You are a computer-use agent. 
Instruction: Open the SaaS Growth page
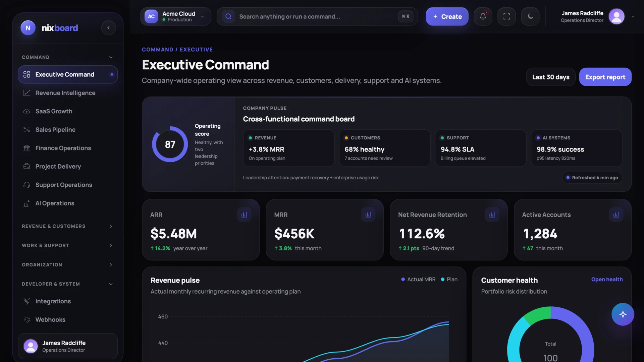coord(68,111)
